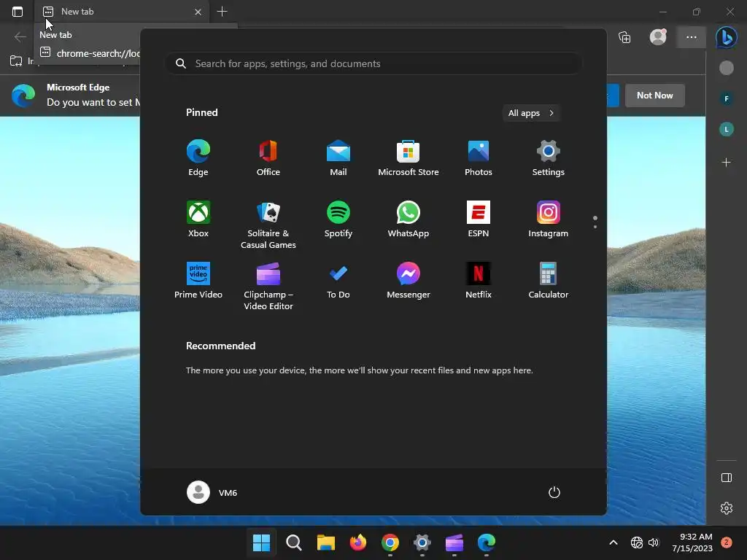Click the Windows Start button on taskbar

coord(262,542)
